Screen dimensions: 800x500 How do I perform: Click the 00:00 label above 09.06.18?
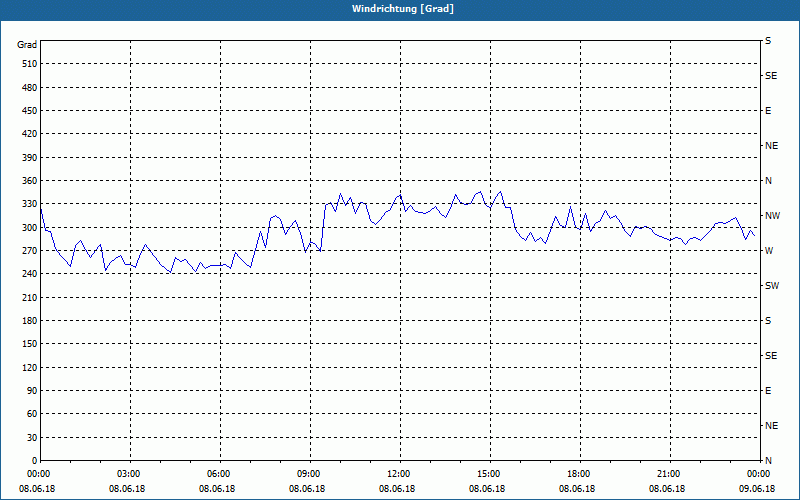759,474
